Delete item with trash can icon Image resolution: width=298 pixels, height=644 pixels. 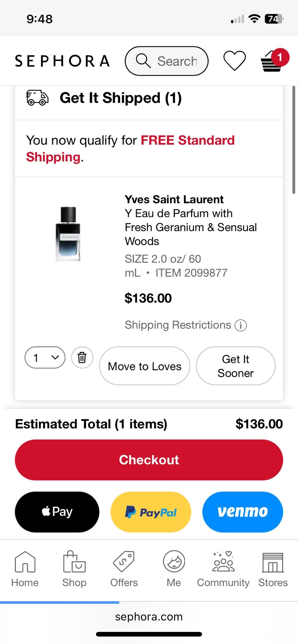tap(82, 358)
